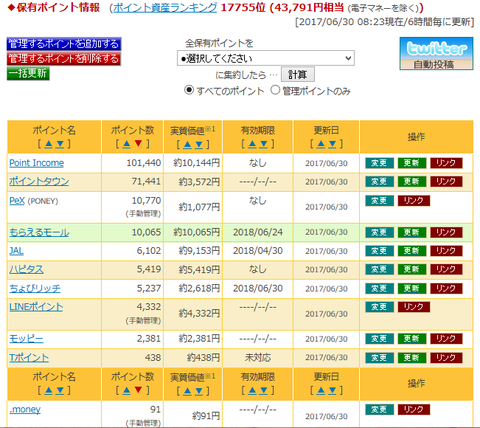Screen dimensions: 480x428
Task: Sort 実質価値 descending in top header
Action: coord(199,144)
